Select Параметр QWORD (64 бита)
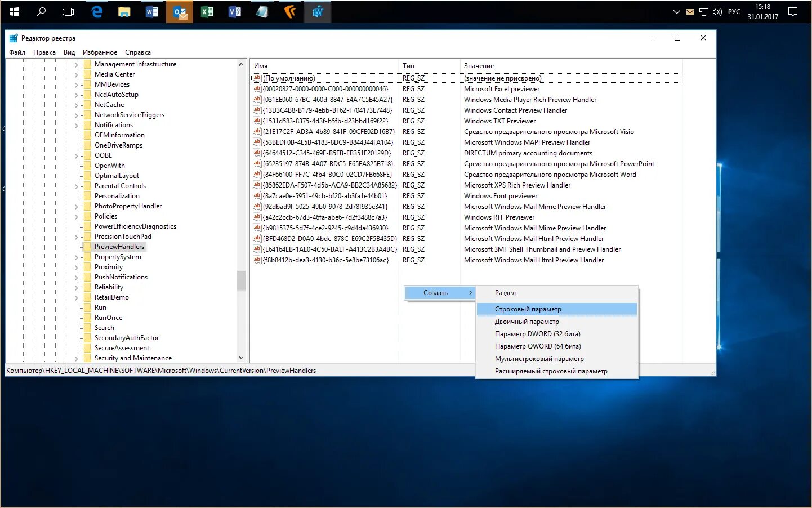Screen dimensions: 812x508 [x=556, y=346]
